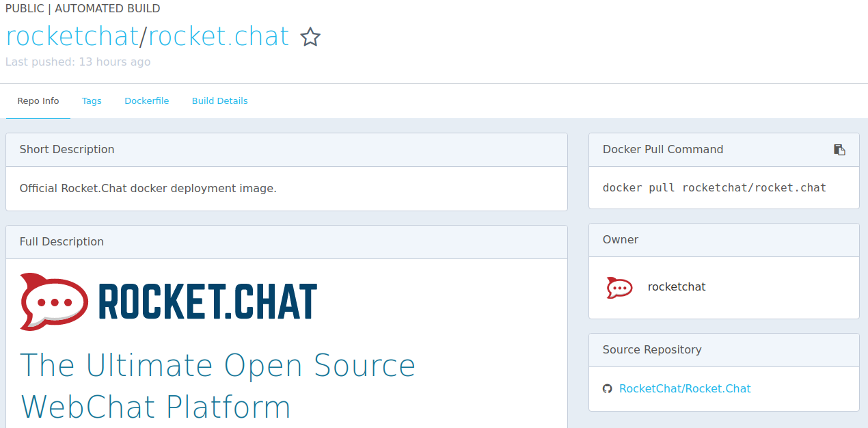Click 'Official Rocket.Chat docker deployment image.' text
The width and height of the screenshot is (868, 428).
[x=148, y=188]
